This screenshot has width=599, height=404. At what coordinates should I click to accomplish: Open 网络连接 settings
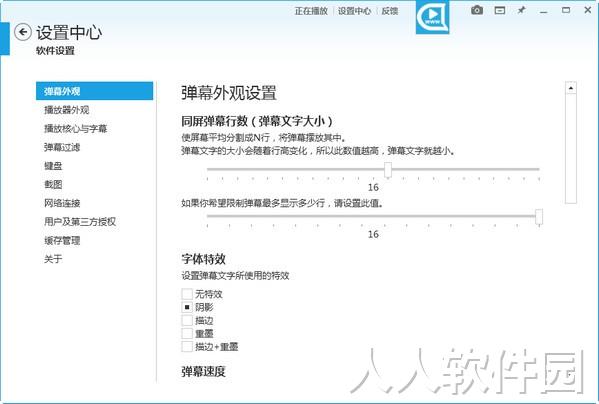pyautogui.click(x=62, y=203)
